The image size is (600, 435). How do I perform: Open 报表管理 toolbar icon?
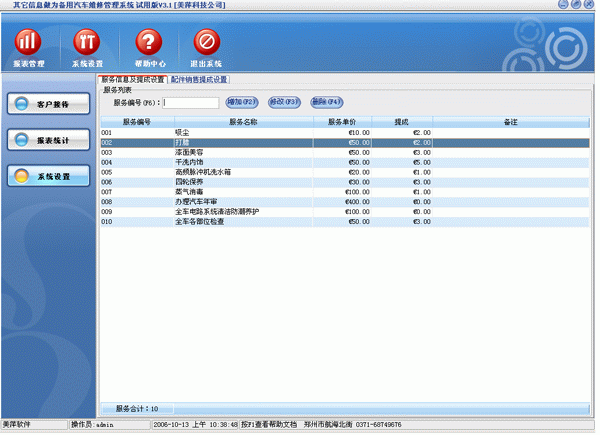click(x=29, y=43)
